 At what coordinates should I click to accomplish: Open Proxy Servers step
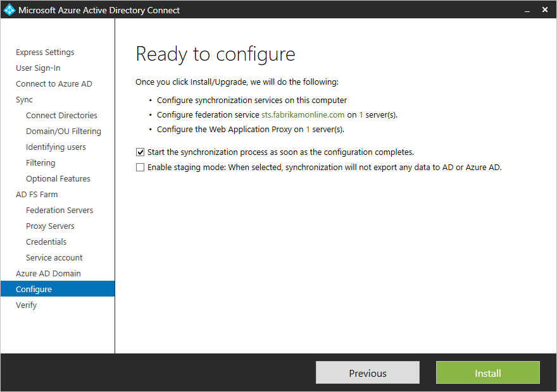tap(50, 226)
